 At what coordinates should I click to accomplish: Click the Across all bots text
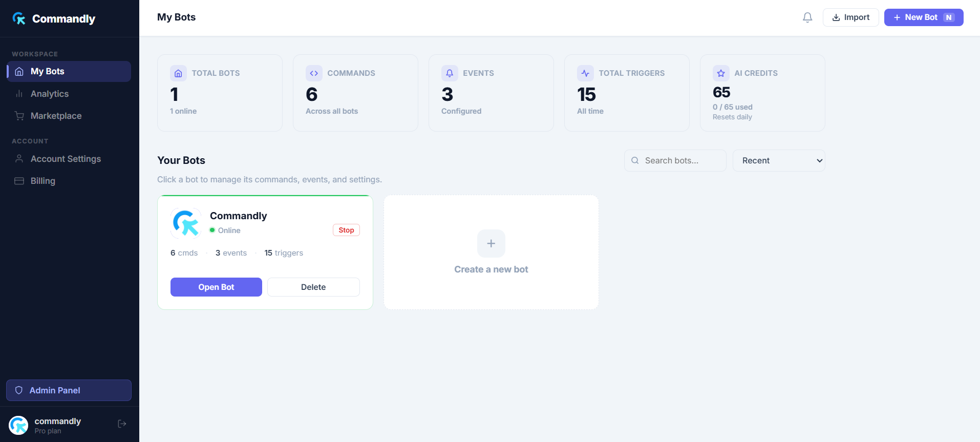tap(332, 111)
